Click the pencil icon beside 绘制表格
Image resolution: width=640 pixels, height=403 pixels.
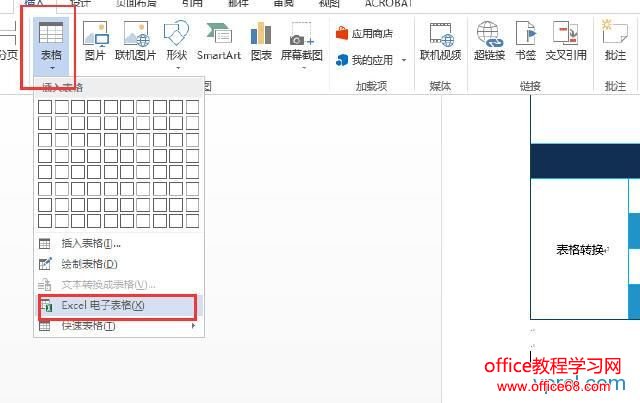[45, 264]
